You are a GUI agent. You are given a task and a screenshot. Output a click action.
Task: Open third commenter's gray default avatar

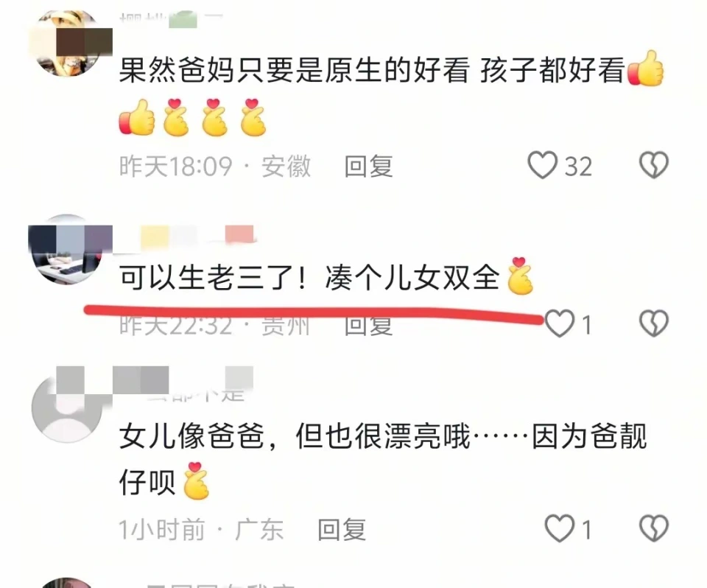point(68,407)
